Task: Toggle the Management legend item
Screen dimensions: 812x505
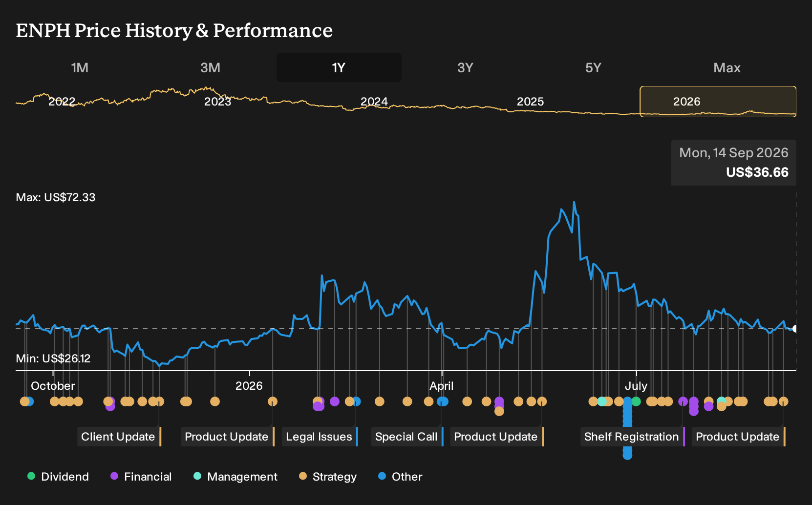Action: [x=235, y=477]
